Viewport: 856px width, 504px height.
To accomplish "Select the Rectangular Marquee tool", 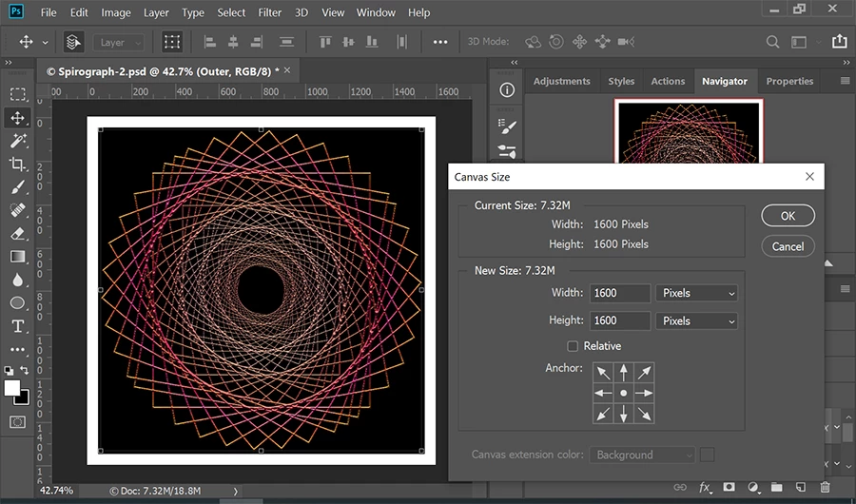I will pos(17,94).
